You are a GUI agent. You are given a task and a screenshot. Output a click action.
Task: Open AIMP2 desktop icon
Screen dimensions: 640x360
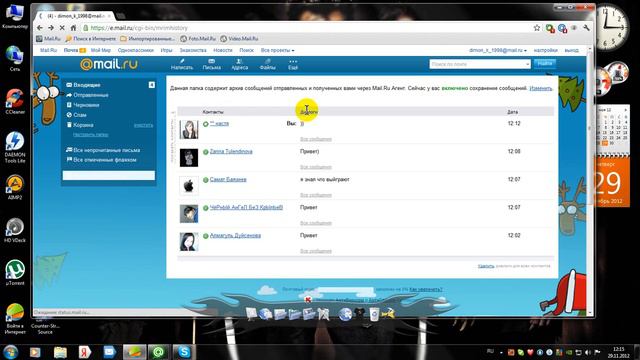point(15,187)
